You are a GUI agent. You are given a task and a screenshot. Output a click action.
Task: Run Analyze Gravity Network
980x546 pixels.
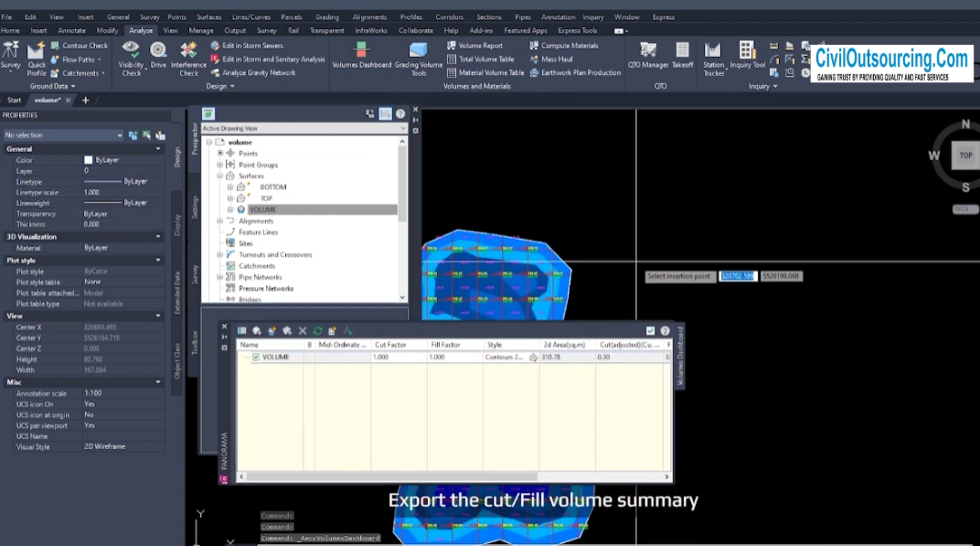point(253,72)
